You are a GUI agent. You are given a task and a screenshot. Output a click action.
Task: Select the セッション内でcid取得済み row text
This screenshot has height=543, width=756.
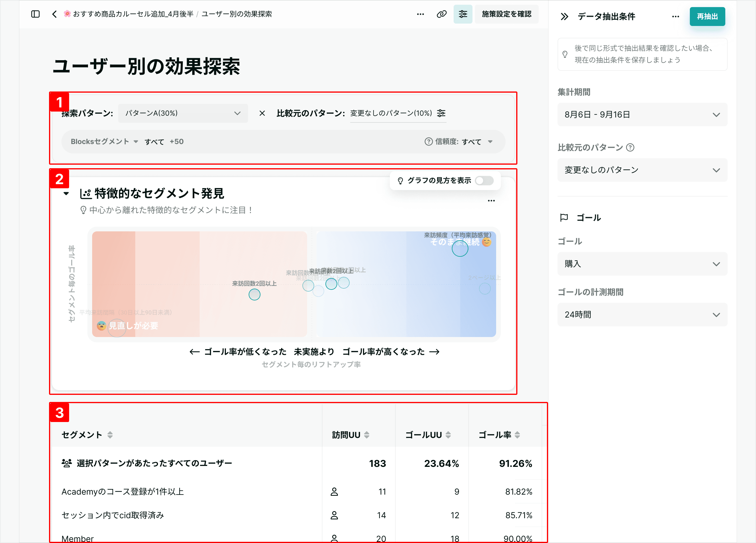[113, 515]
